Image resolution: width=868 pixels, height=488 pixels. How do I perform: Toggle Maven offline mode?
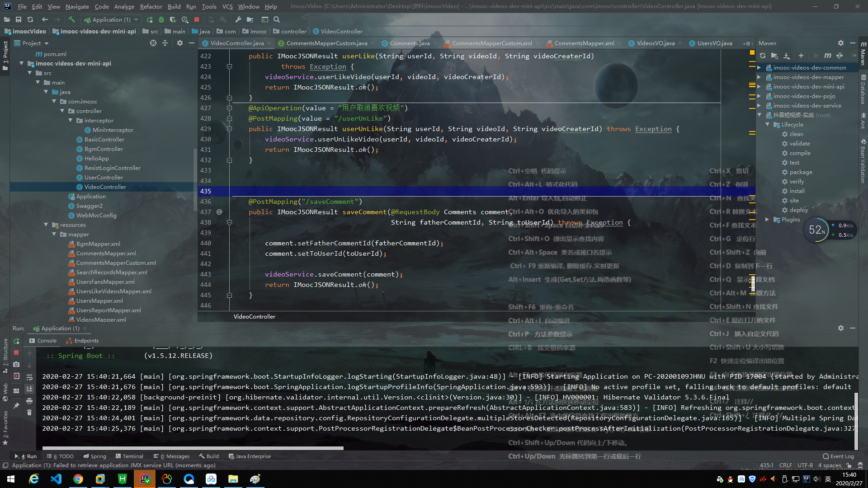click(x=840, y=56)
